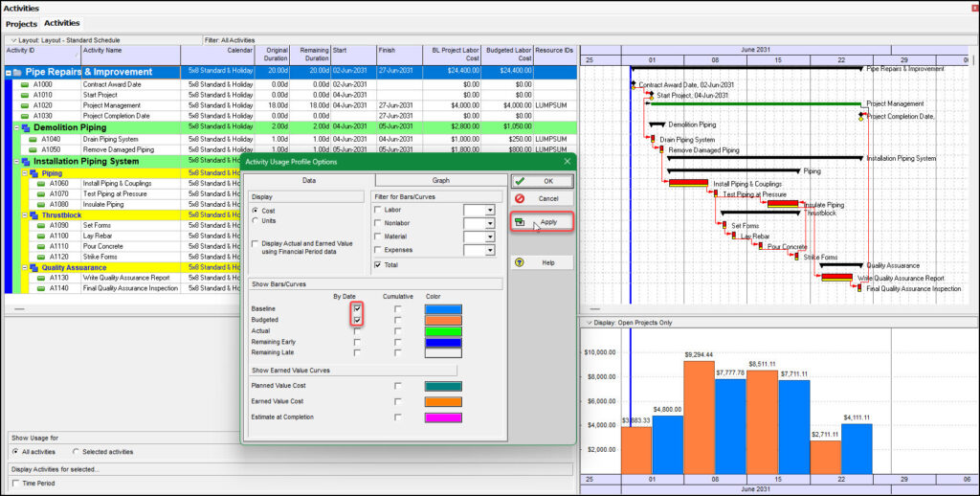
Task: Change the Budgeted bar color swatch
Action: (443, 320)
